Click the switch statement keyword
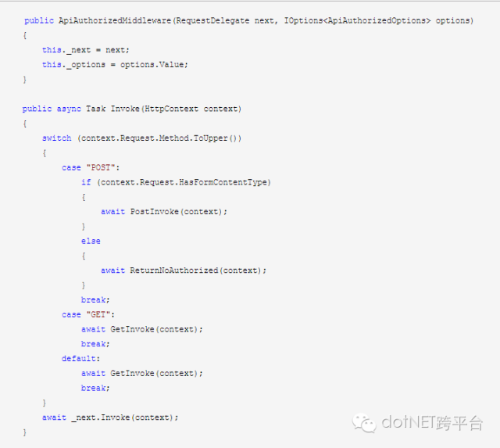 click(x=57, y=138)
